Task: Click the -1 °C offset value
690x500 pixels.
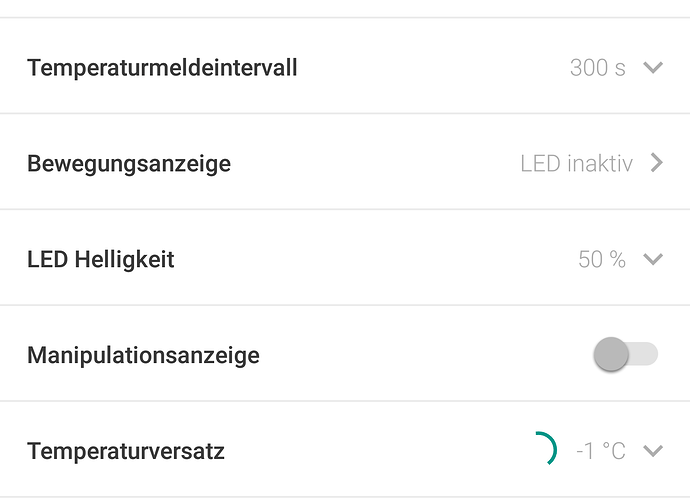Action: point(600,451)
